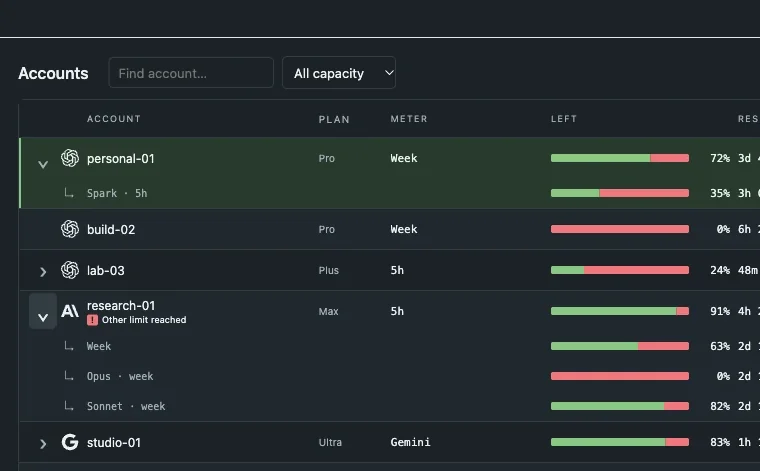Click the 82% remaining value
This screenshot has height=471, width=760.
click(x=720, y=406)
